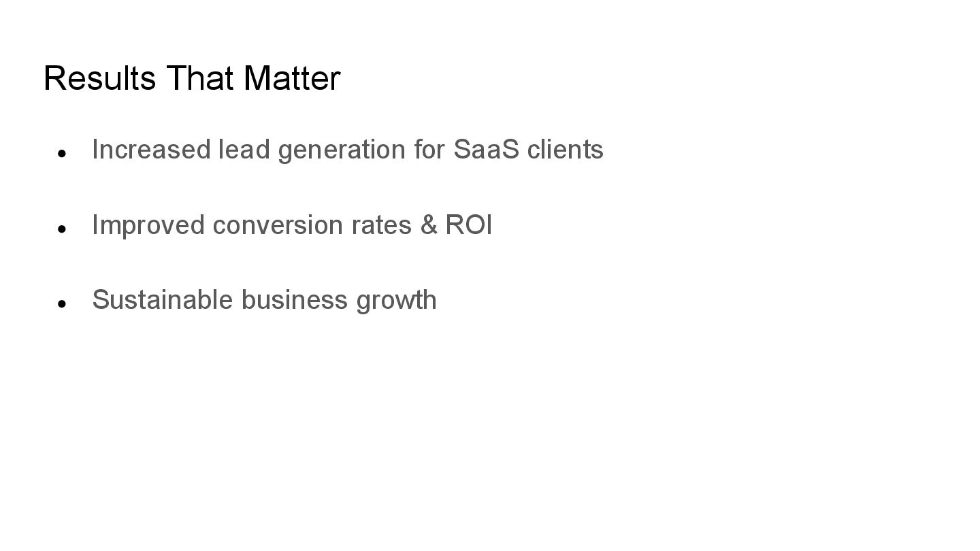Click the word 'conversion' on the slide
980x551 pixels.
278,225
